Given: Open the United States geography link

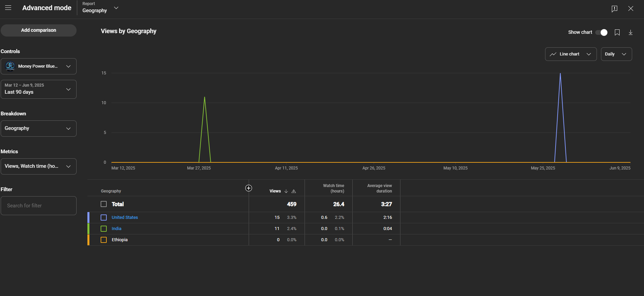Looking at the screenshot, I should (x=125, y=218).
